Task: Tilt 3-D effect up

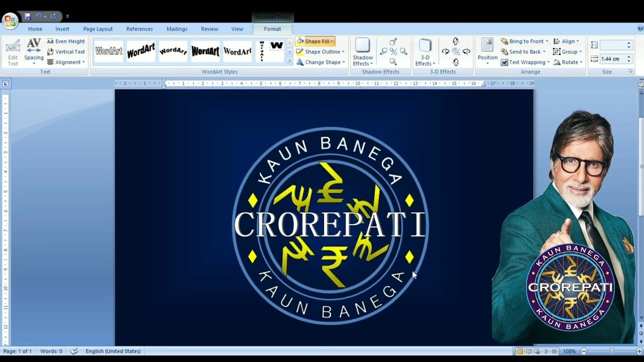Action: point(456,42)
